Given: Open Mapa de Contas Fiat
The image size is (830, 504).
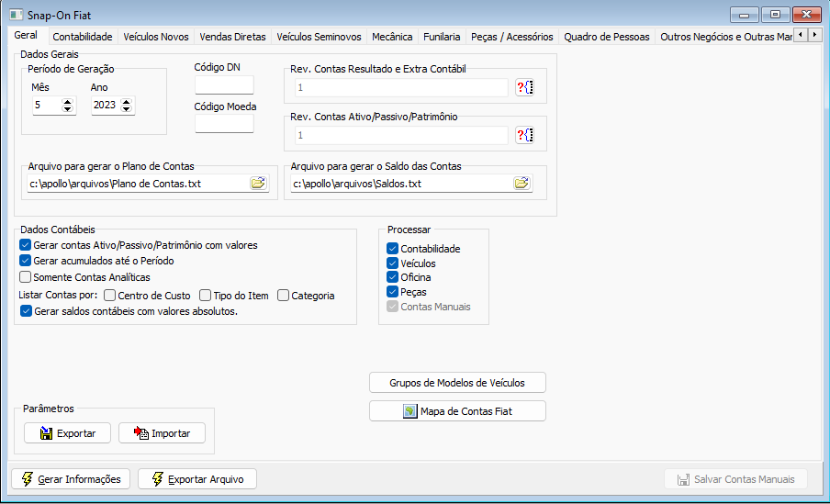Looking at the screenshot, I should pyautogui.click(x=457, y=411).
